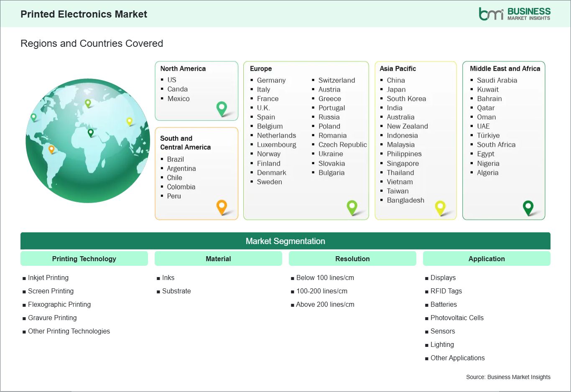Click the Printed Electronics Market title

[x=84, y=14]
